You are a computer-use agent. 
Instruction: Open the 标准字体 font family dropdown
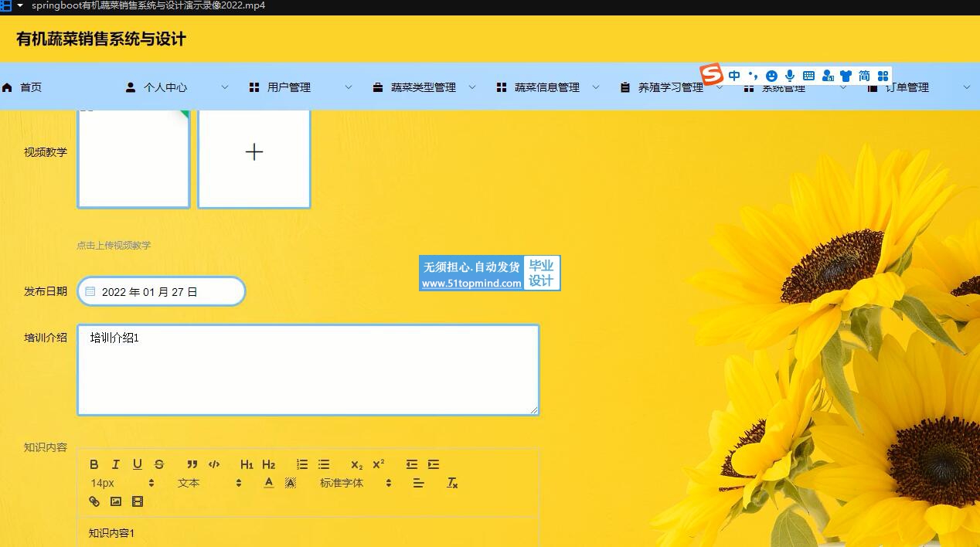[356, 483]
